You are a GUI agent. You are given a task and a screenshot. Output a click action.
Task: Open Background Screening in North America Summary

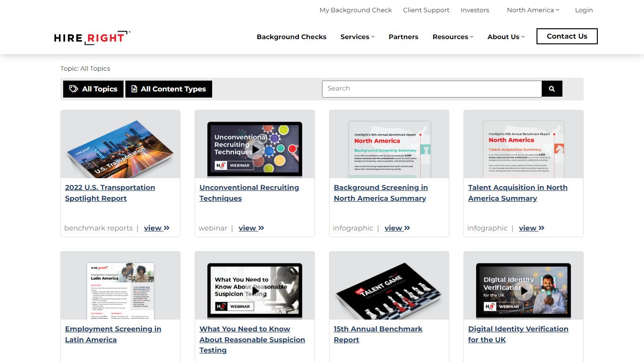381,193
